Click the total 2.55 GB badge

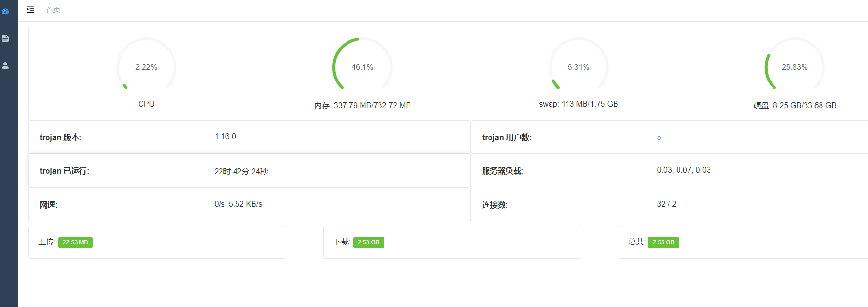pyautogui.click(x=663, y=242)
